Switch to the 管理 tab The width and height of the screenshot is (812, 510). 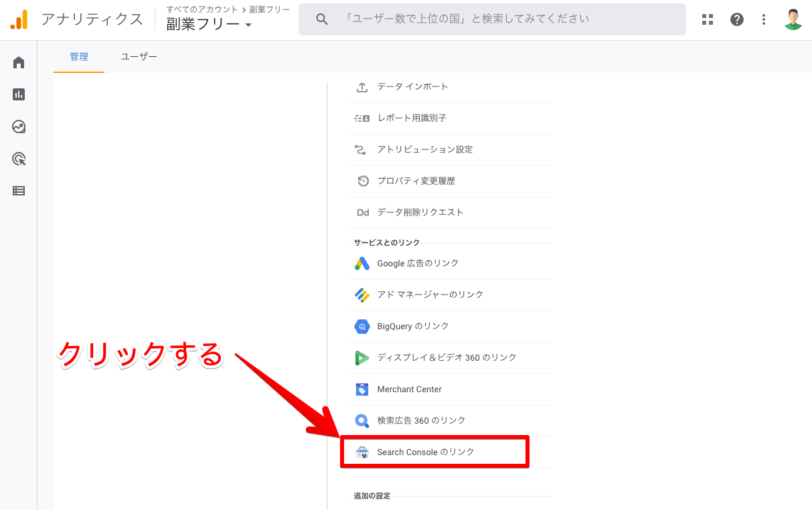point(79,57)
